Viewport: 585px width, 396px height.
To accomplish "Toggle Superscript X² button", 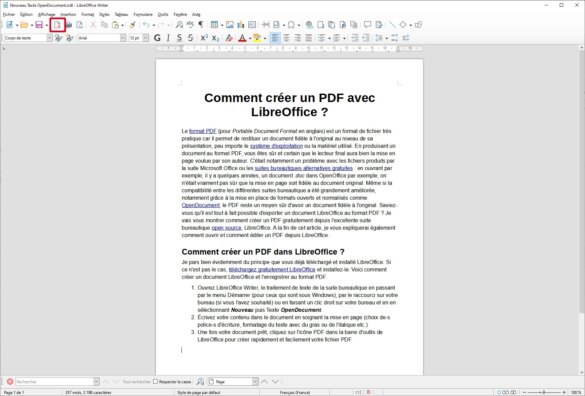I will [x=204, y=38].
